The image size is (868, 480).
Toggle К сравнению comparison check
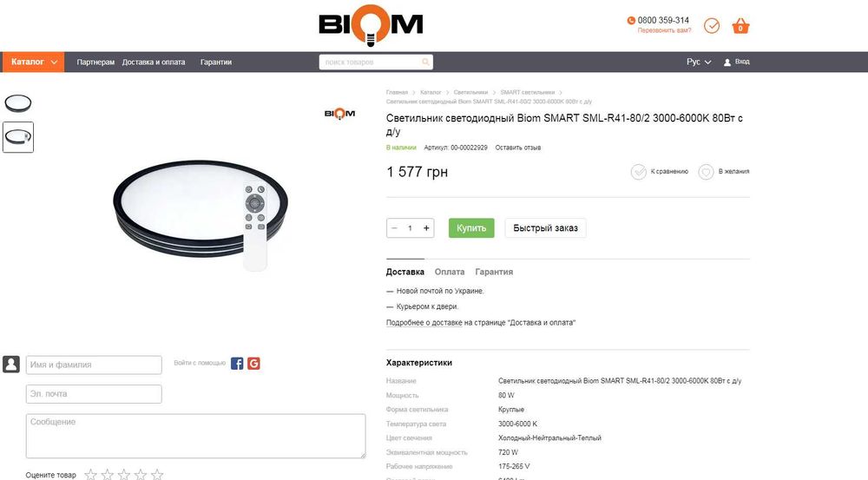pyautogui.click(x=638, y=172)
